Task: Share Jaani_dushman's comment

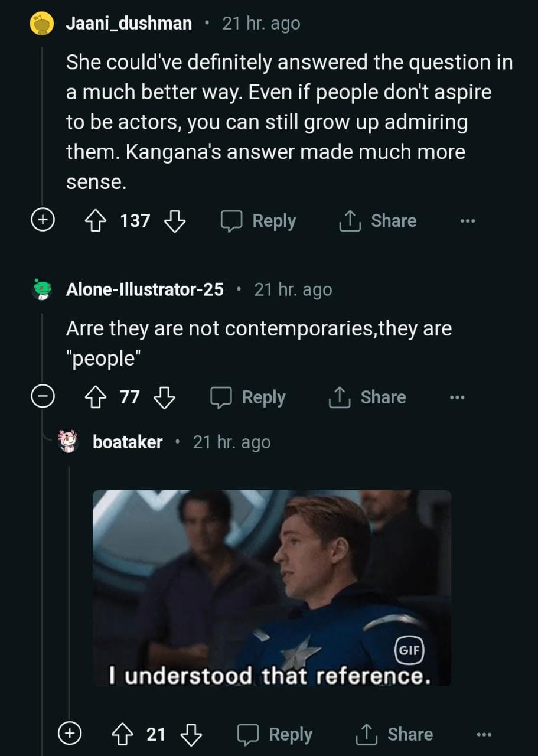Action: [x=377, y=221]
